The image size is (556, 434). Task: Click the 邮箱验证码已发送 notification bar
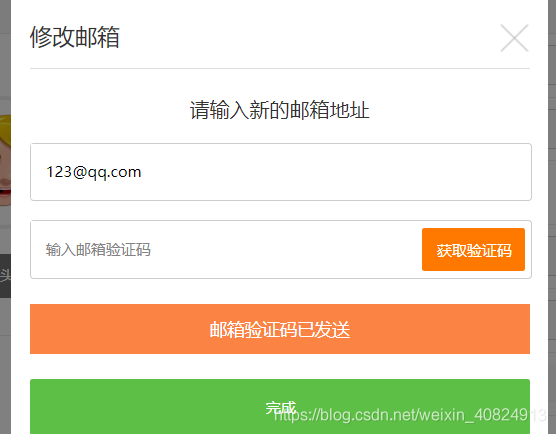(280, 329)
